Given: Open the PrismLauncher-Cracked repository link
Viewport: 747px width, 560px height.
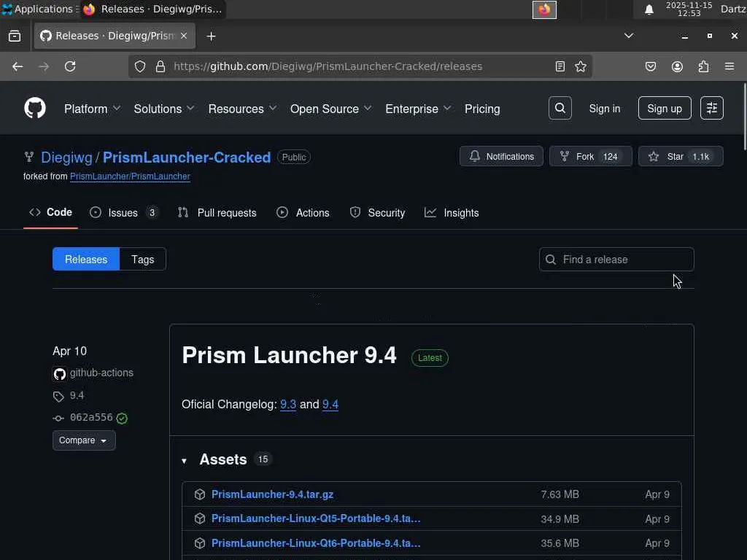Looking at the screenshot, I should point(187,157).
